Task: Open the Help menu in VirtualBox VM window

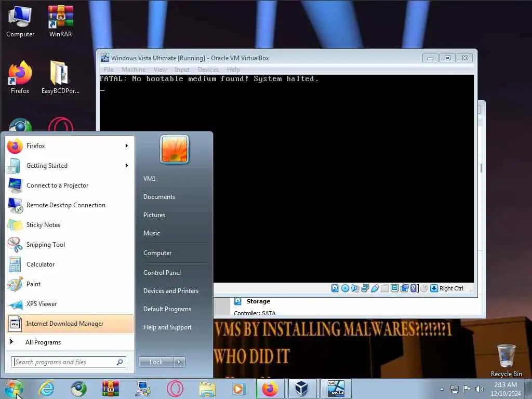Action: (x=233, y=70)
